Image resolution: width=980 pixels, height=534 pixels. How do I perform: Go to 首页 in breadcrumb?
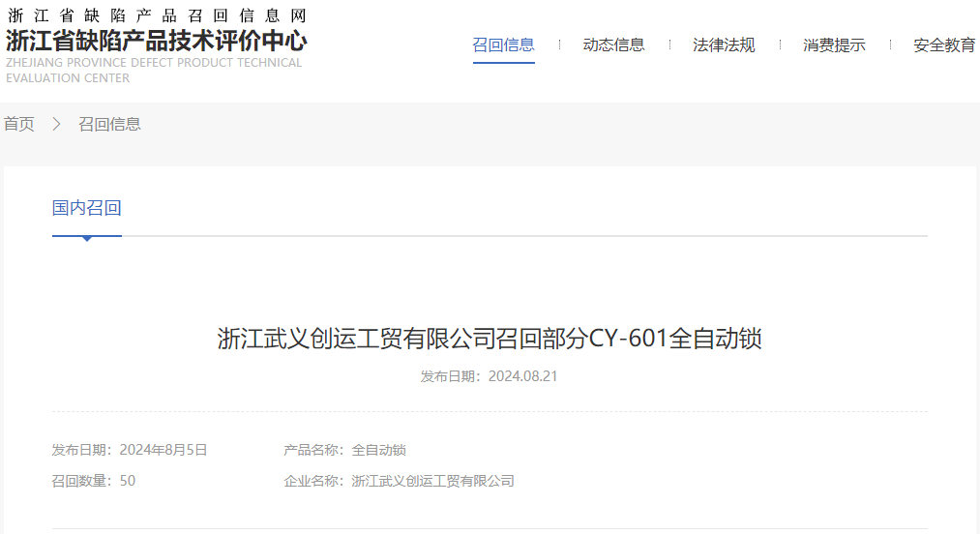pos(18,124)
